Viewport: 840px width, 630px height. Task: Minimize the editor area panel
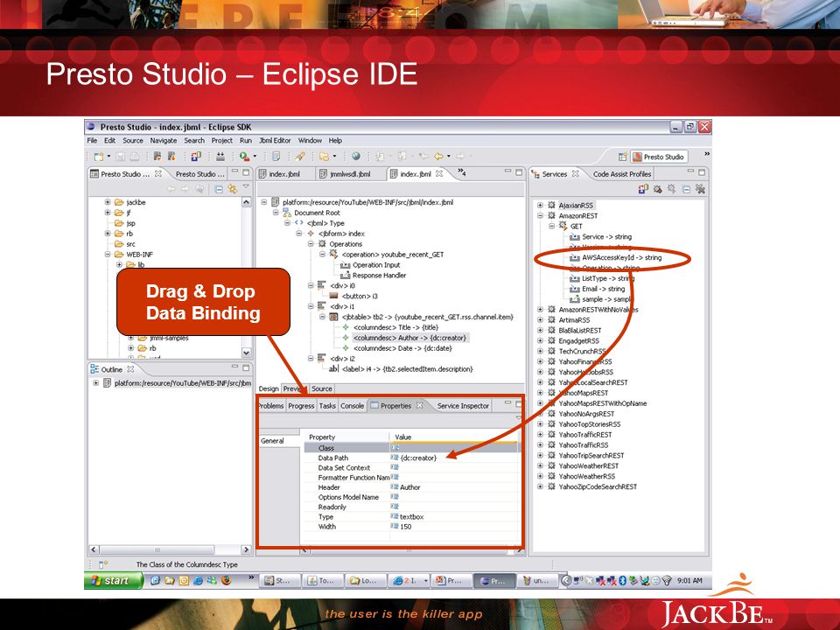(x=507, y=172)
